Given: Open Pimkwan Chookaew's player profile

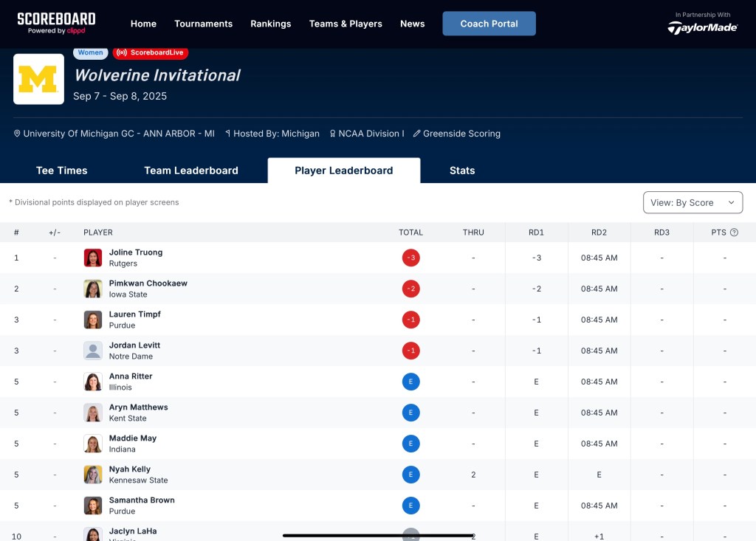Looking at the screenshot, I should click(x=148, y=283).
